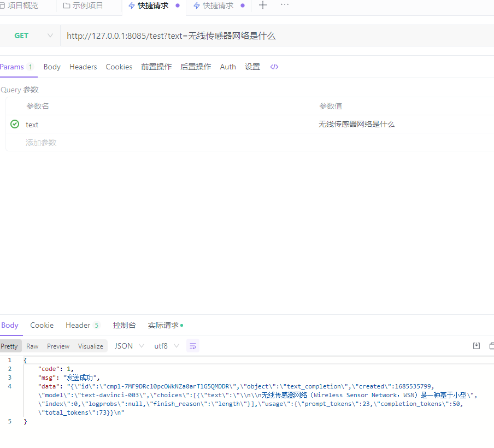Open the more tabs ellipsis menu
This screenshot has width=494, height=448.
[285, 5]
